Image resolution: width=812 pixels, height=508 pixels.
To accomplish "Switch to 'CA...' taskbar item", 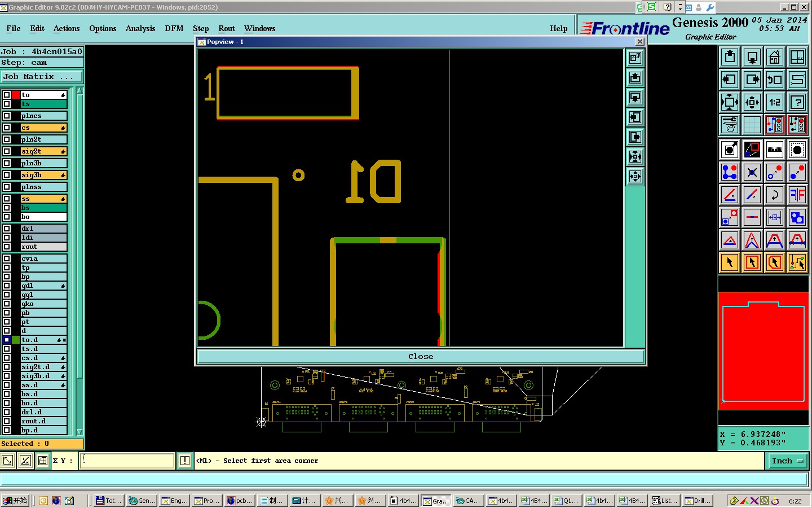I will tap(470, 501).
